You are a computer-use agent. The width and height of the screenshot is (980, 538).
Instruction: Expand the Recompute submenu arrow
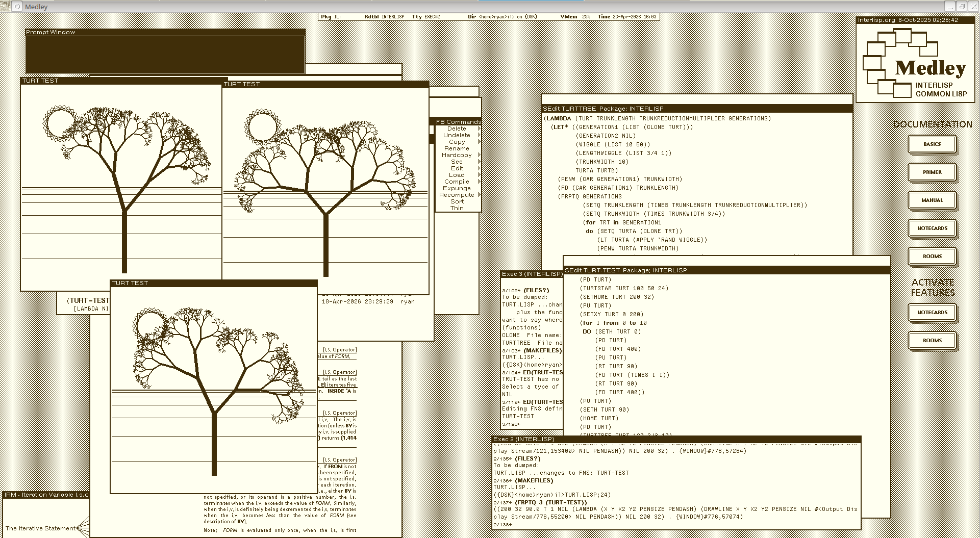click(x=479, y=195)
